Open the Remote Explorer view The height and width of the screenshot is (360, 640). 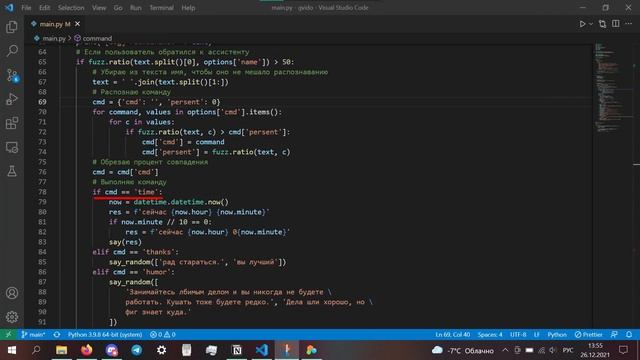tap(12, 147)
